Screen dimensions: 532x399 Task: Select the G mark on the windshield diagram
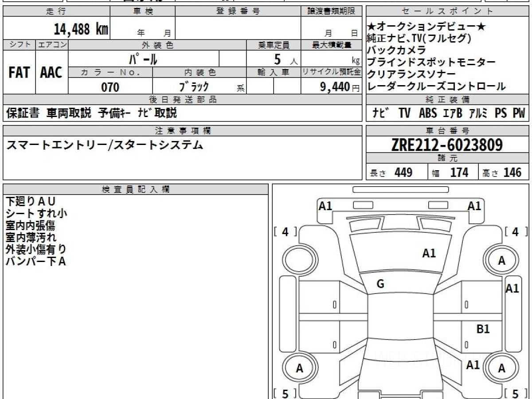[380, 284]
